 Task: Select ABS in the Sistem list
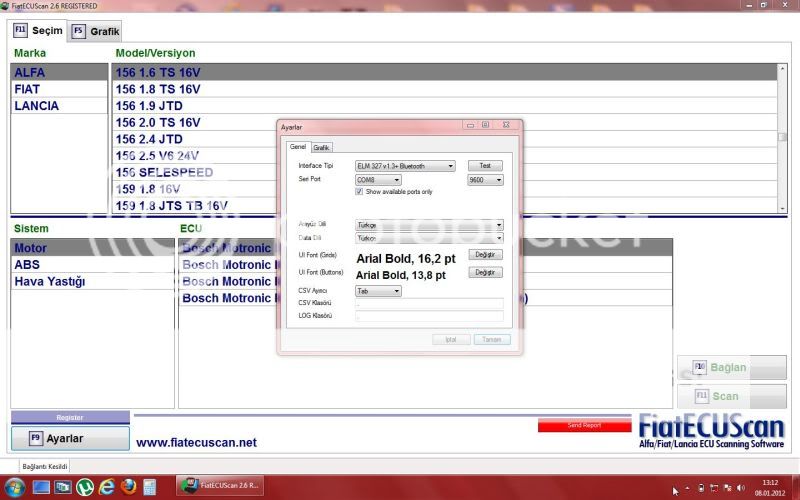pos(92,265)
